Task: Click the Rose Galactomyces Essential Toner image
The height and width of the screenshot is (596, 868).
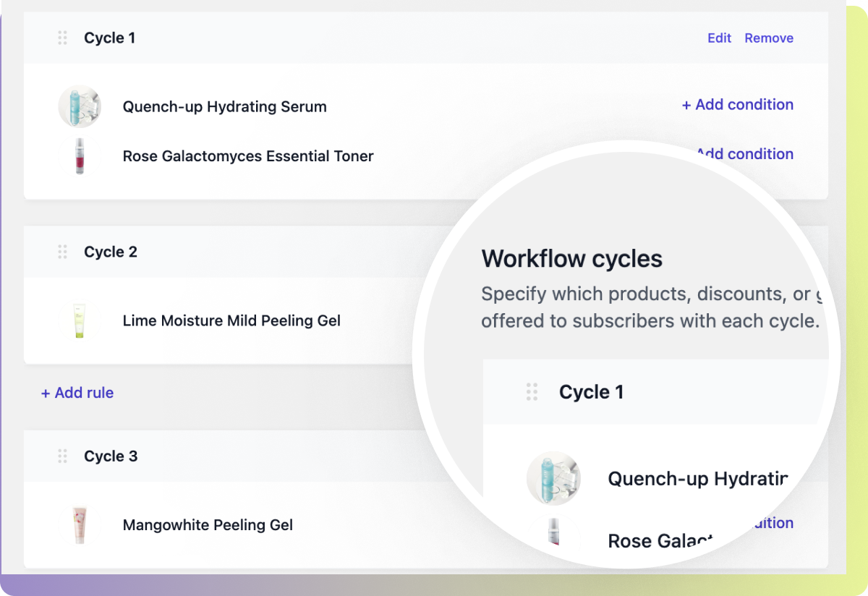Action: point(80,156)
